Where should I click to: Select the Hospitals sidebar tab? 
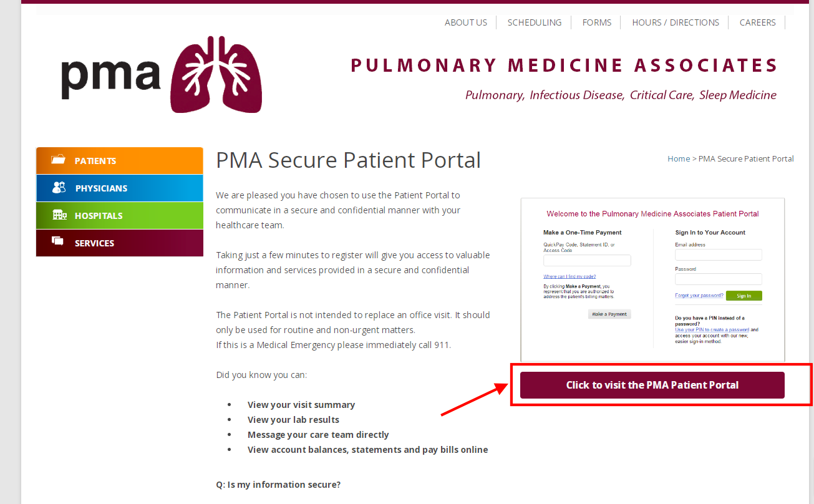tap(120, 216)
